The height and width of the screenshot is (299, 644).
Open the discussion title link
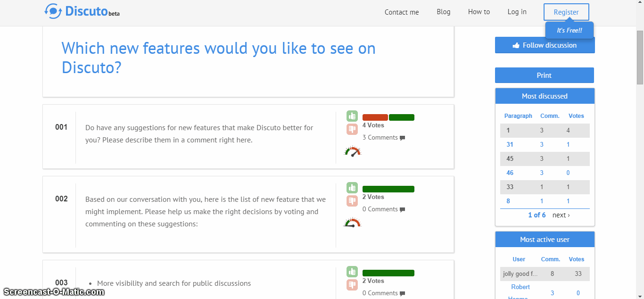pyautogui.click(x=219, y=58)
